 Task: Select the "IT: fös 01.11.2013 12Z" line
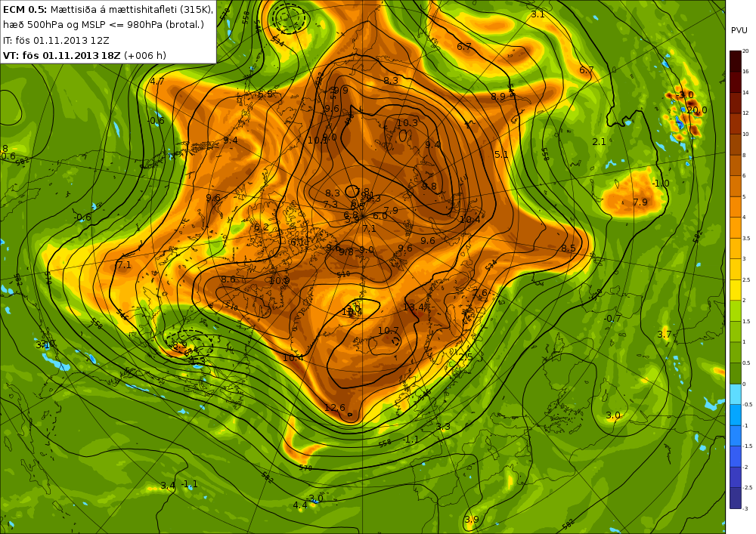[x=57, y=40]
